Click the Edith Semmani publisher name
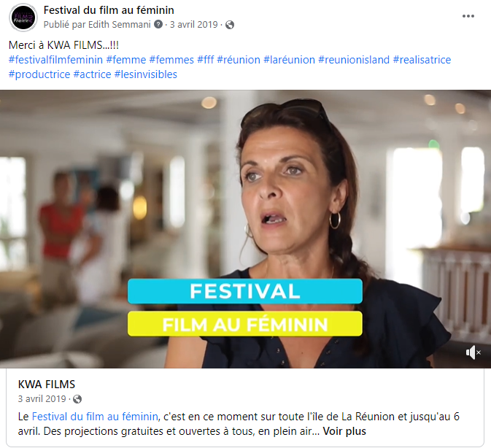491x448 pixels. click(120, 24)
